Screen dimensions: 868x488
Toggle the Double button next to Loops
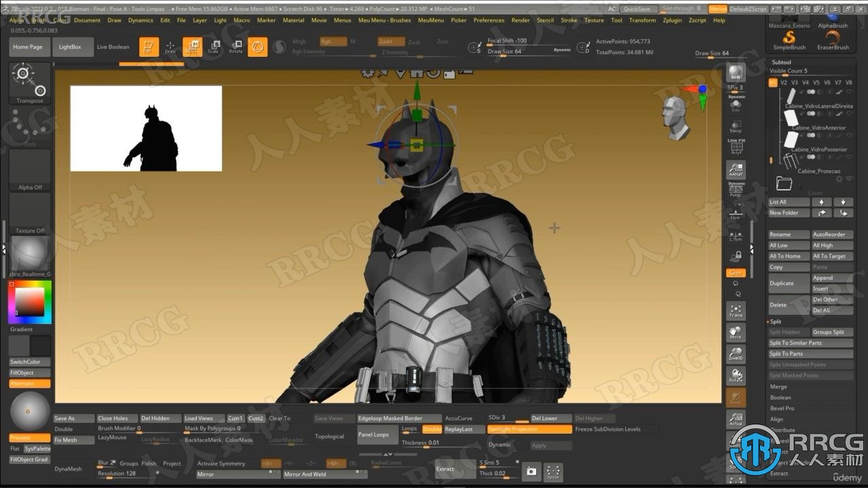431,429
